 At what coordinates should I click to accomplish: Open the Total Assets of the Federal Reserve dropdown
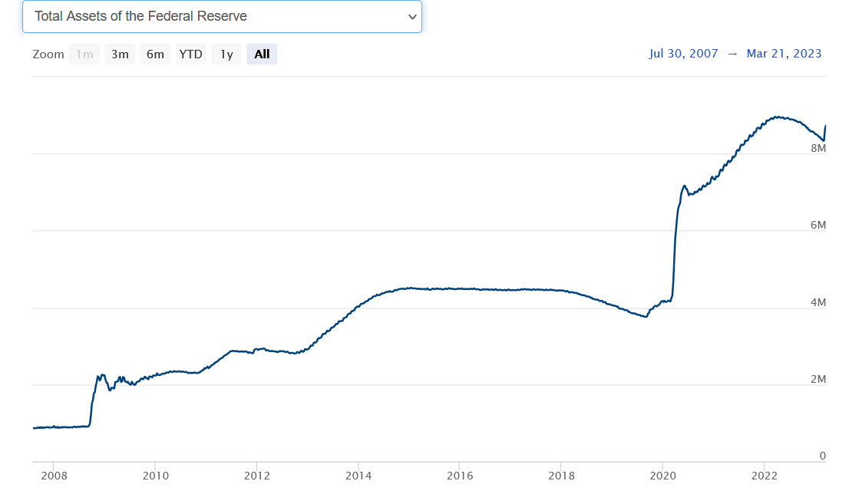[222, 16]
